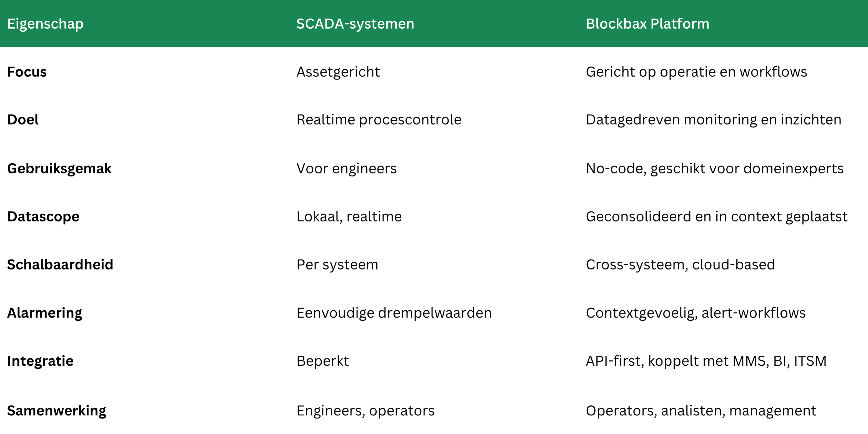Click the 'Lokaal, realtime' cell
Viewport: 868px width, 434px height.
349,216
